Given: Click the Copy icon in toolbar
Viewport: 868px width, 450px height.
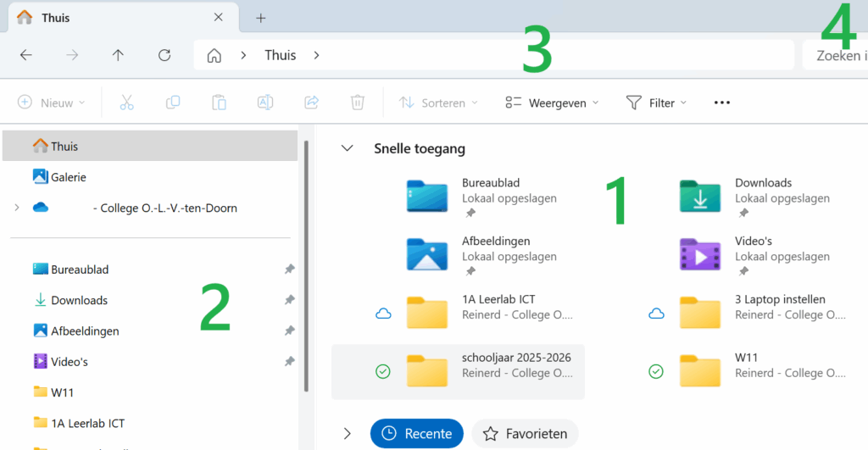Looking at the screenshot, I should coord(173,103).
